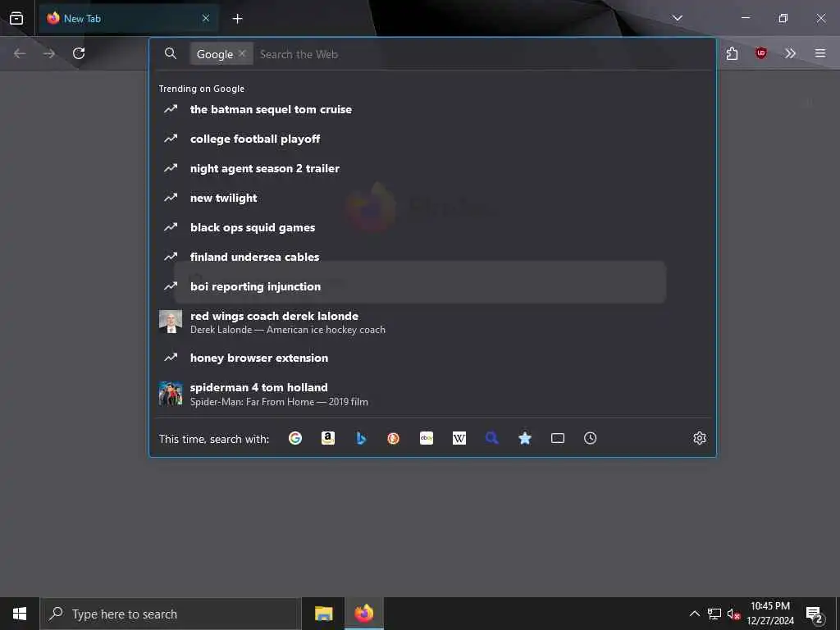Remove the Google search mode chip
The width and height of the screenshot is (840, 630).
[242, 53]
